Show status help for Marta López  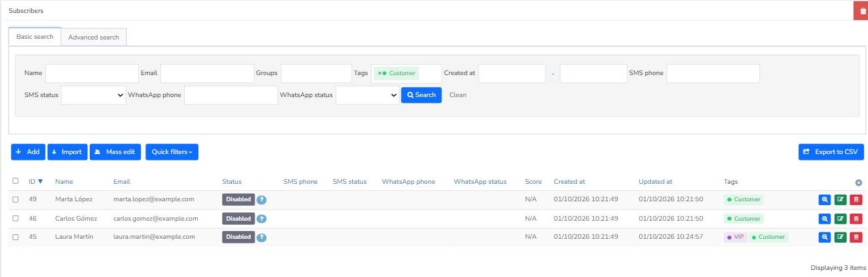(262, 200)
